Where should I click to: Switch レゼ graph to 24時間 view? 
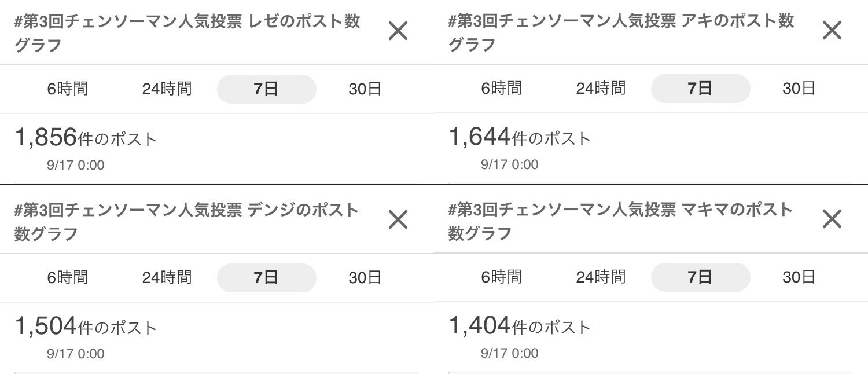[167, 89]
